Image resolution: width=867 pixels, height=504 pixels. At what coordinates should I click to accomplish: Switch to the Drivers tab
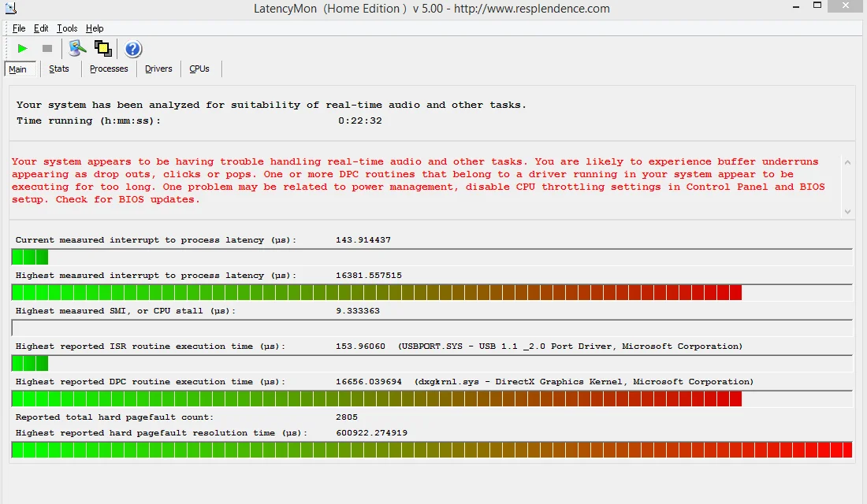[158, 69]
